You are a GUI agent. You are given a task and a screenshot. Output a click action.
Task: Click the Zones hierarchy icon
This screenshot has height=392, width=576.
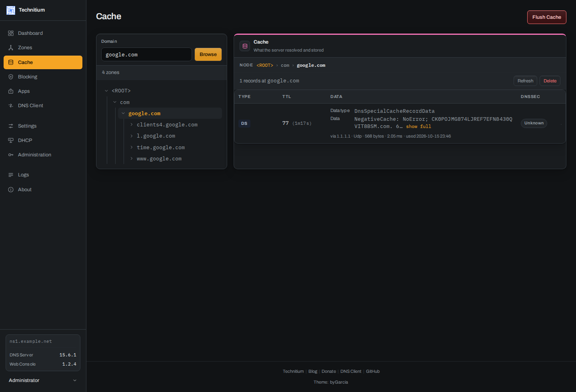pos(11,48)
